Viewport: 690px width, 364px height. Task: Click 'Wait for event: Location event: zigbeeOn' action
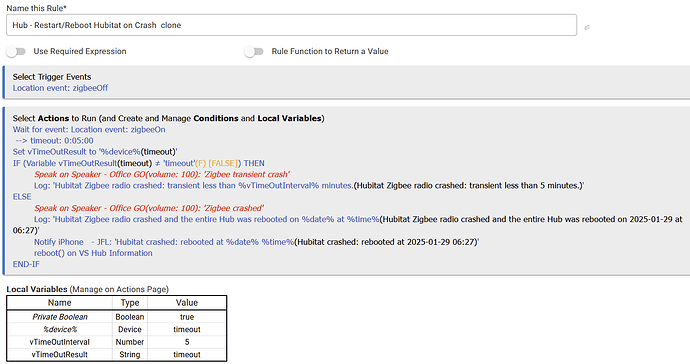coord(89,129)
